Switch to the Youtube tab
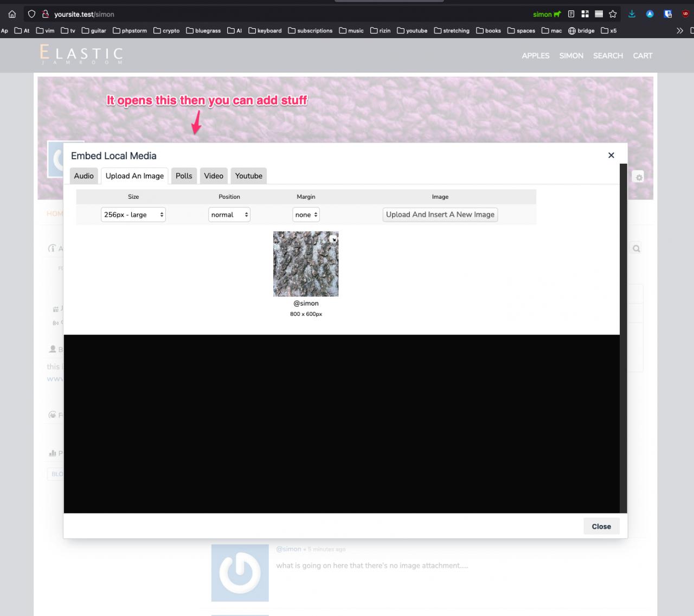This screenshot has height=616, width=694. pyautogui.click(x=248, y=176)
